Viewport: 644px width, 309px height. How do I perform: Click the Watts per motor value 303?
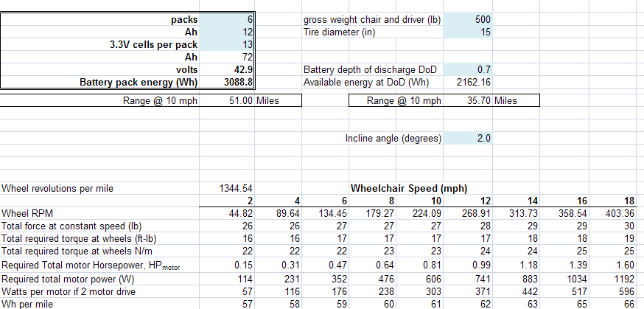[x=428, y=291]
